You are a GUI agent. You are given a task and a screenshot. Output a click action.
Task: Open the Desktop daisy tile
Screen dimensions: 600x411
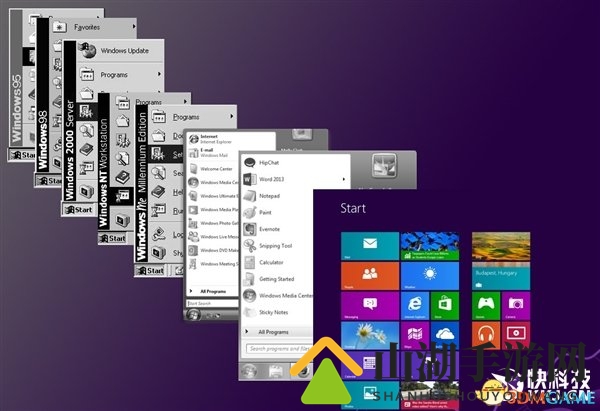[x=370, y=335]
